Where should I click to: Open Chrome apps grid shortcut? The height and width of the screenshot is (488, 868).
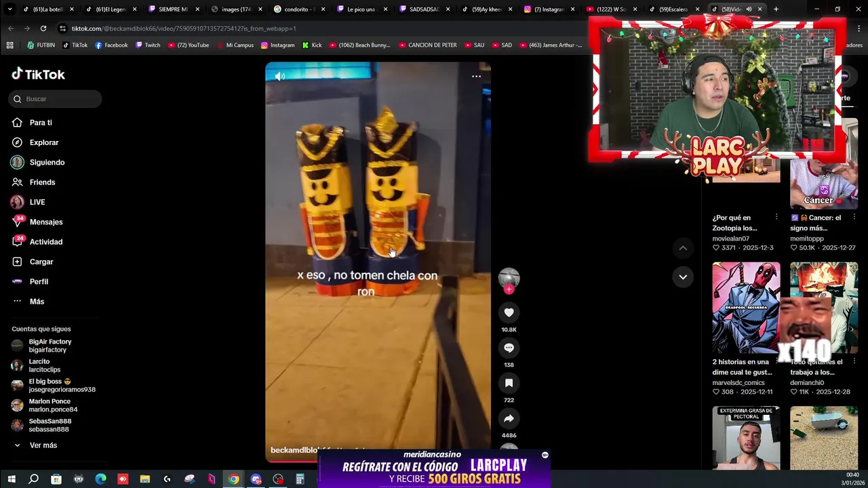9,45
